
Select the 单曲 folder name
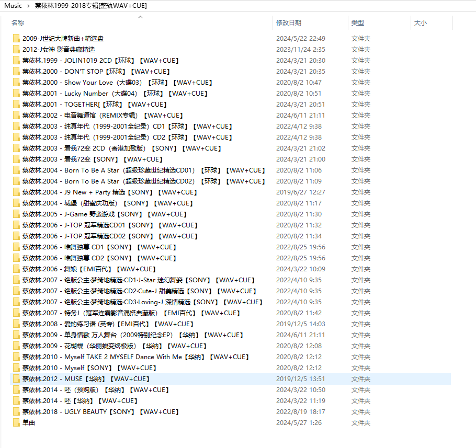pos(29,423)
